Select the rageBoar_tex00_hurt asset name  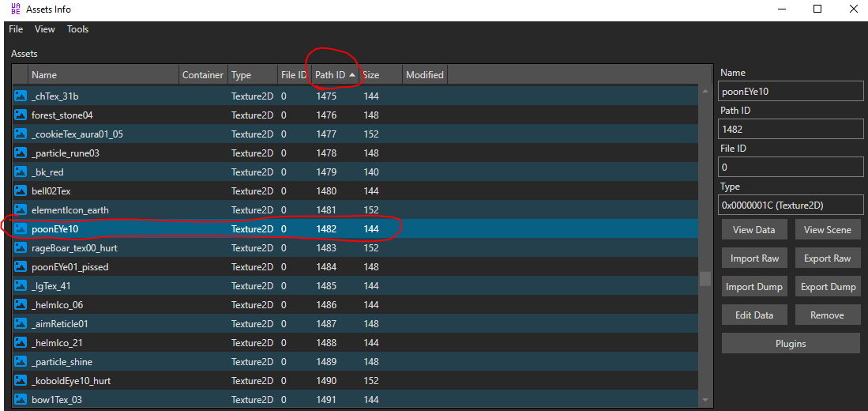[75, 248]
